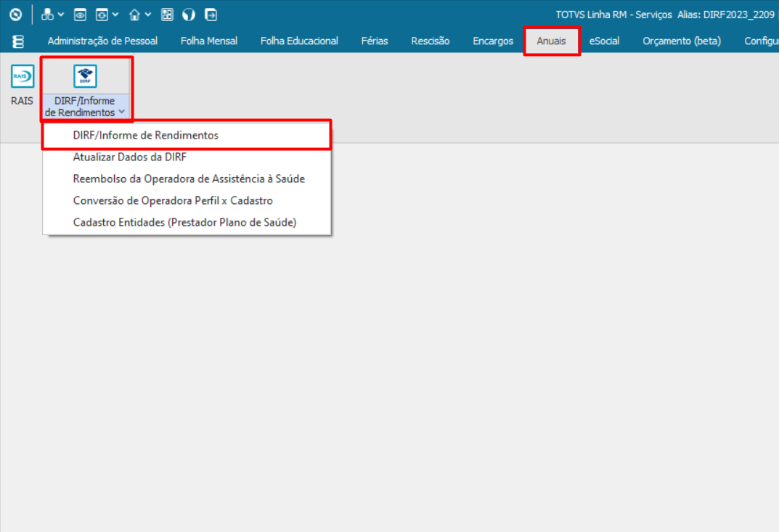Open the stacked database icon menu

[x=18, y=41]
